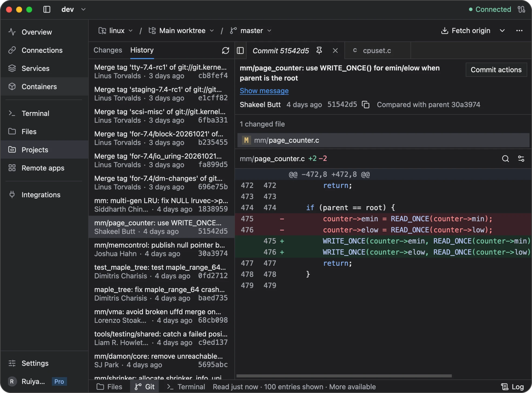Open the more options ellipsis menu
Image resolution: width=532 pixels, height=393 pixels.
(519, 31)
